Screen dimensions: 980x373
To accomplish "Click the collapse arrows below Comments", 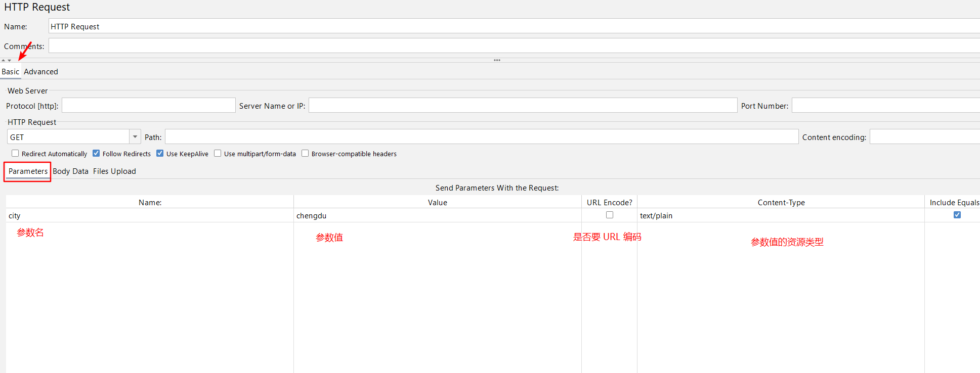I will (x=6, y=60).
